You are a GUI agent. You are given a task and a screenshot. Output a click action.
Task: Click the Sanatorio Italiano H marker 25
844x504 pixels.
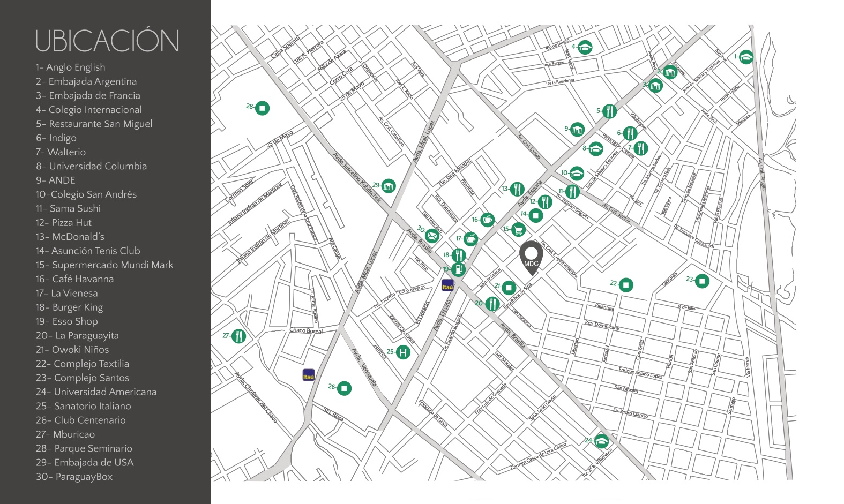403,352
